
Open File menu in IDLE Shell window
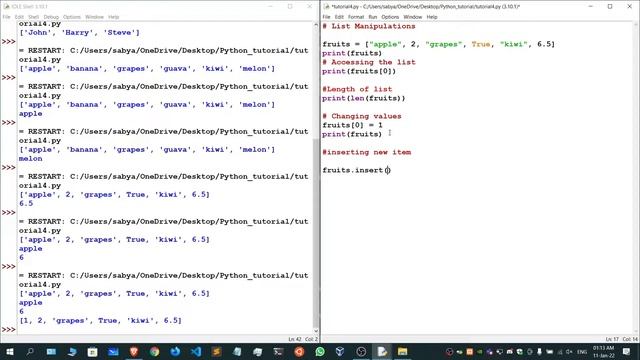pos(7,17)
